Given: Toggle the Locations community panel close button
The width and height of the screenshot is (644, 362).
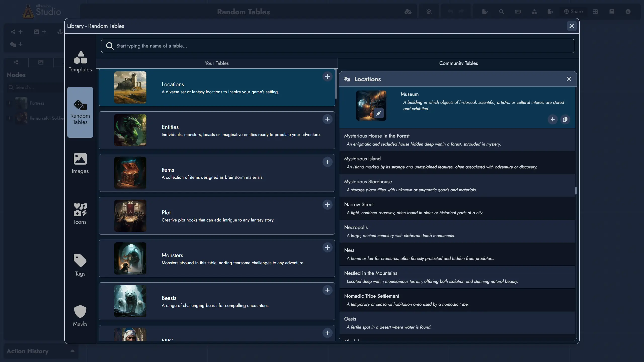Looking at the screenshot, I should [x=569, y=79].
